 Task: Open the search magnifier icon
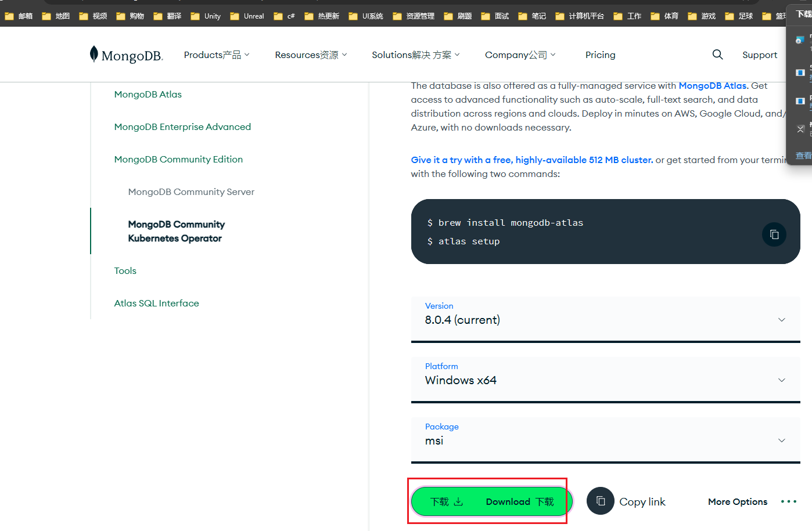tap(718, 55)
